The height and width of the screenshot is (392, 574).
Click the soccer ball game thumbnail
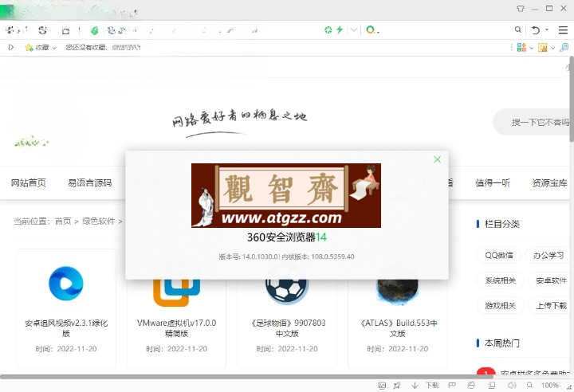point(287,291)
